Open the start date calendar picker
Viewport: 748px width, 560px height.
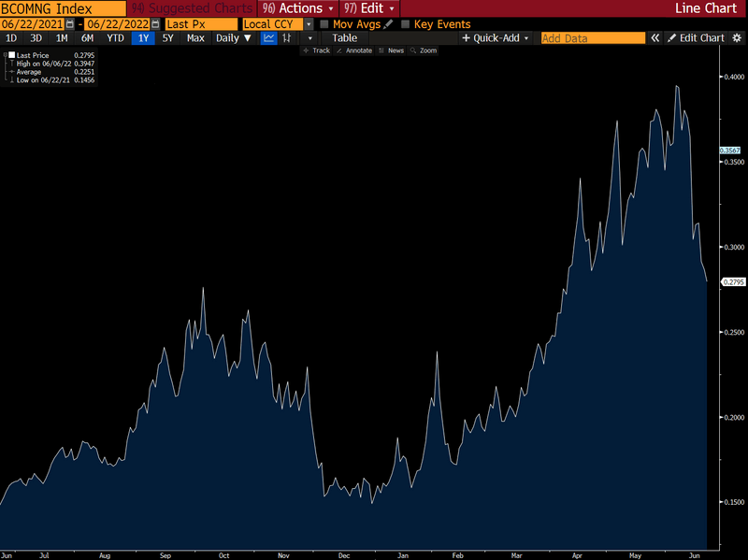coord(70,23)
